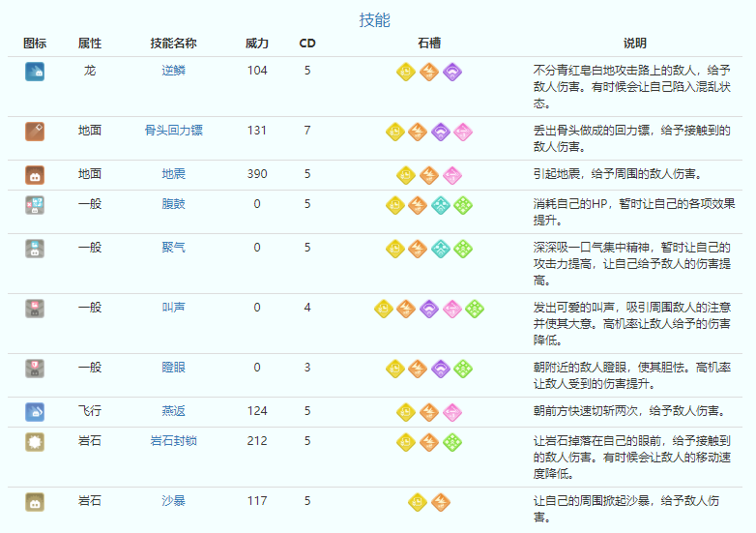
Task: Open the 逆鳞 skill link
Action: point(174,71)
